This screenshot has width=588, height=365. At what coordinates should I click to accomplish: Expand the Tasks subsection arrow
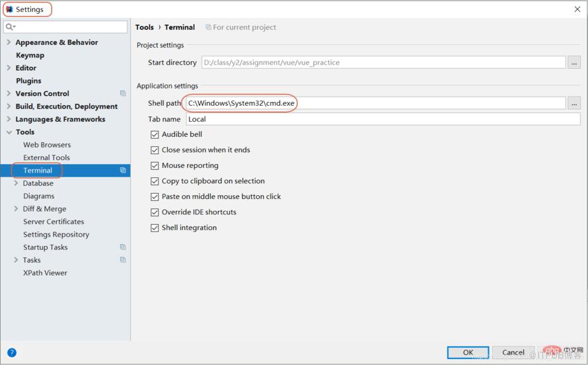(16, 260)
